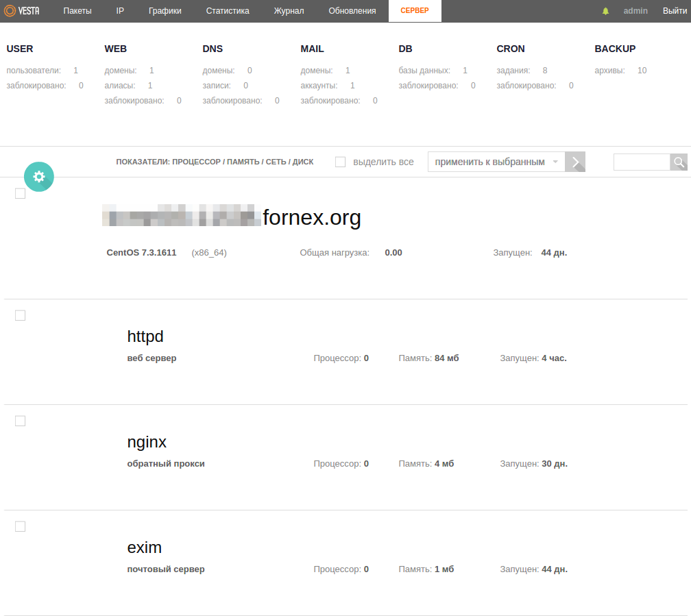Image resolution: width=691 pixels, height=616 pixels.
Task: Check the fornex.org server checkbox
Action: [21, 194]
